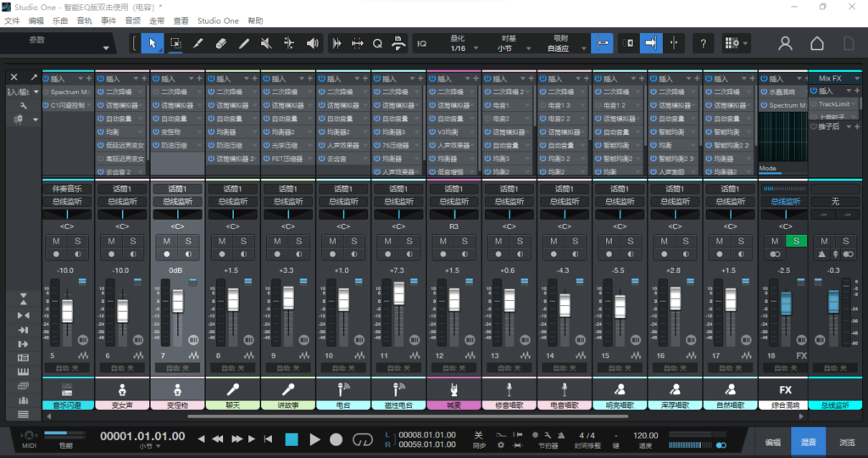Open 自动: 关 automation dropdown on channel 8
This screenshot has height=458, width=868.
tap(233, 367)
